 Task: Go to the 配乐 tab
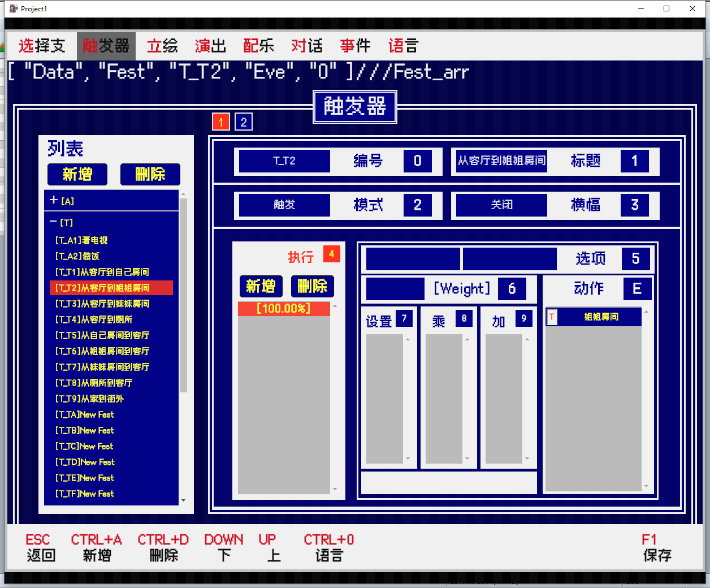[x=258, y=46]
